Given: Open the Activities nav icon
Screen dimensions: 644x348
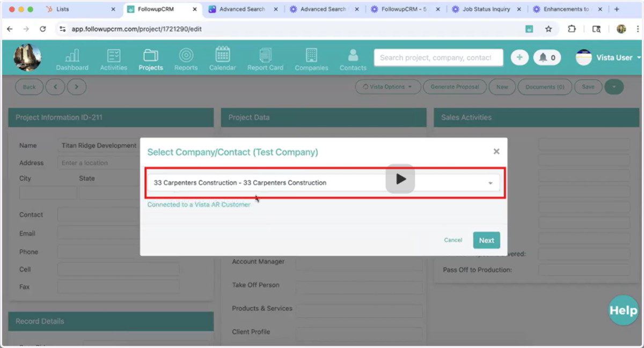Looking at the screenshot, I should tap(114, 60).
